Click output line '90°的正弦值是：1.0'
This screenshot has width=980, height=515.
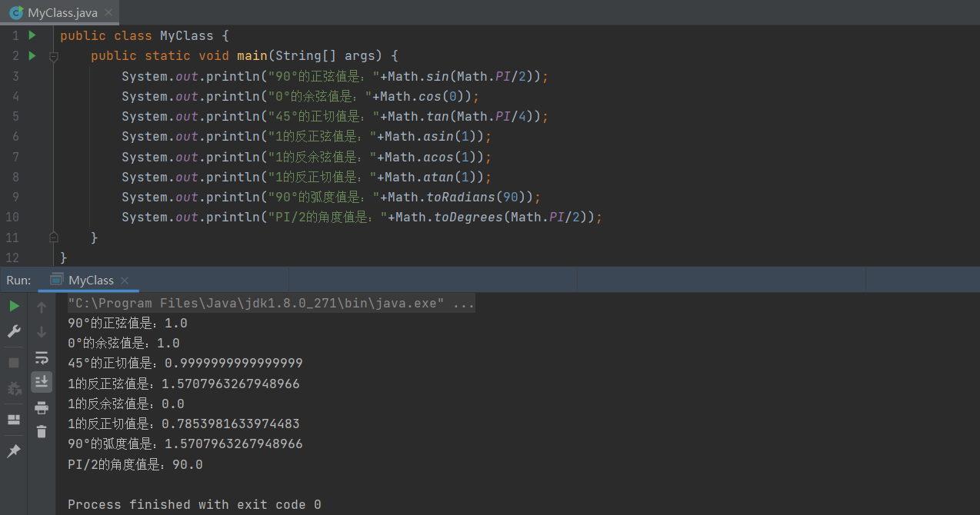pyautogui.click(x=128, y=324)
